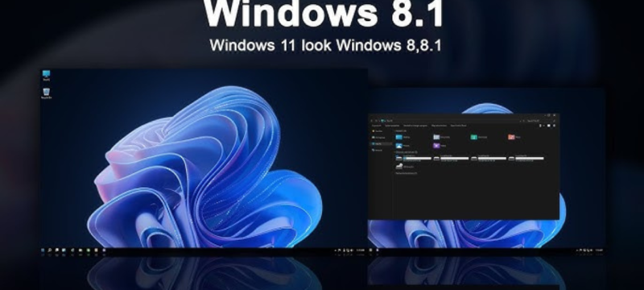Open the orange Music folder in Explorer

click(514, 137)
